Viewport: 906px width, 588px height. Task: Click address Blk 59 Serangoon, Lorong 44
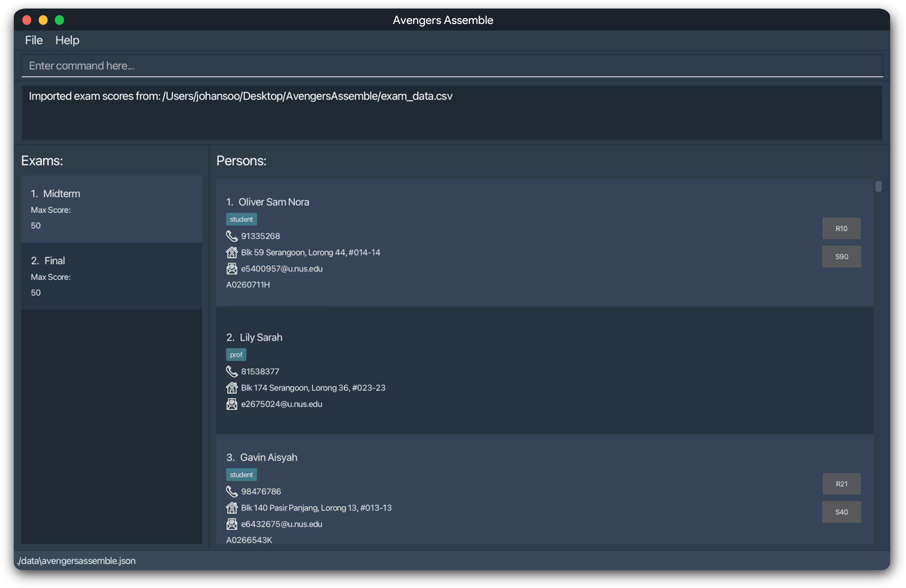tap(311, 252)
